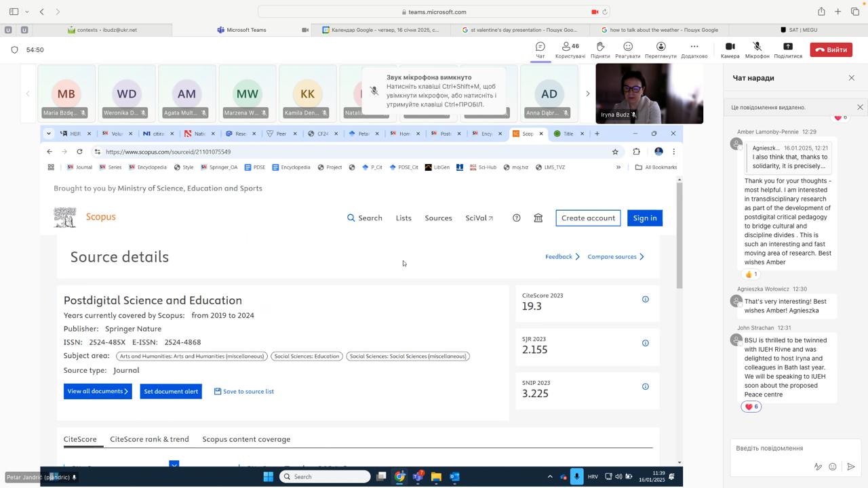Viewport: 868px width, 488px height.
Task: Open the emoji picker in chat
Action: 833,466
